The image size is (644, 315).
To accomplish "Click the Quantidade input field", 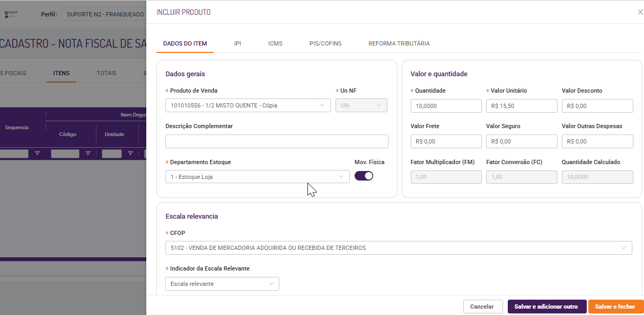I will (x=446, y=106).
